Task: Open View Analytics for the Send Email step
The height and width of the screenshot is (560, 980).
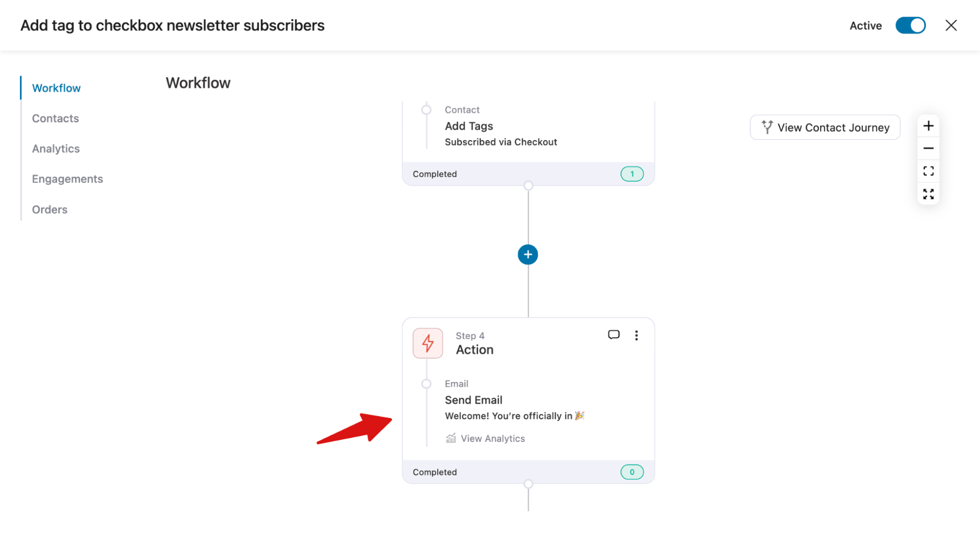Action: tap(492, 438)
